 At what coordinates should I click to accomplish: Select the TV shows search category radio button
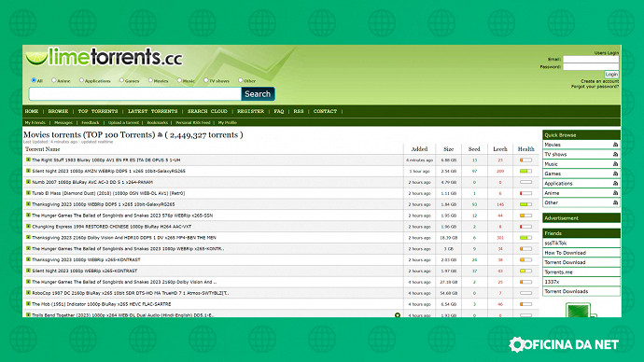[206, 80]
